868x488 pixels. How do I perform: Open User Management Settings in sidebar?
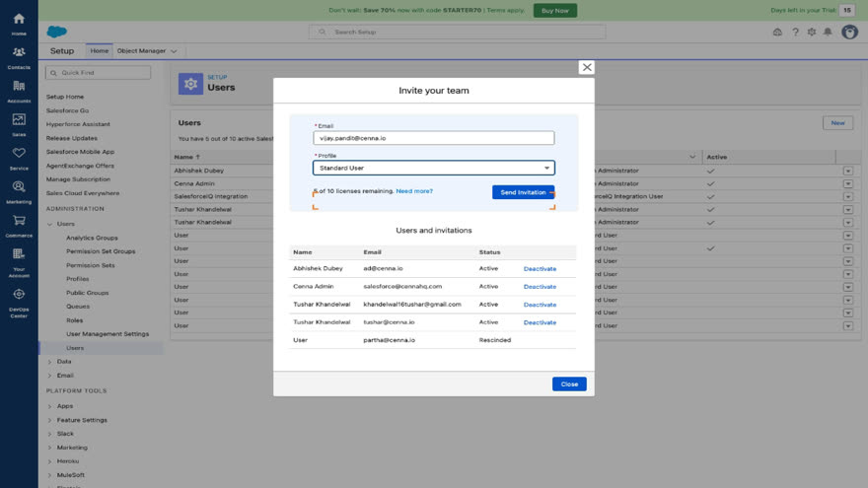[108, 334]
